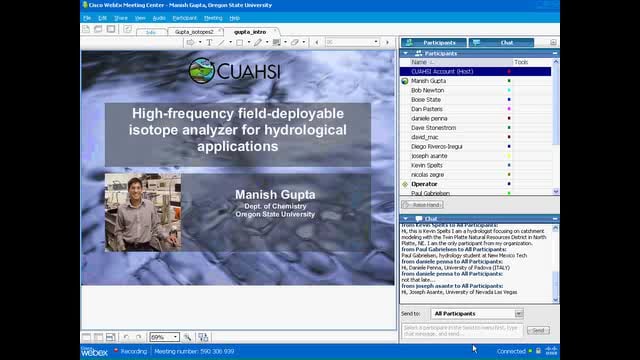640x360 pixels.
Task: Click the participants list scrollbar down arrow
Action: click(x=556, y=191)
